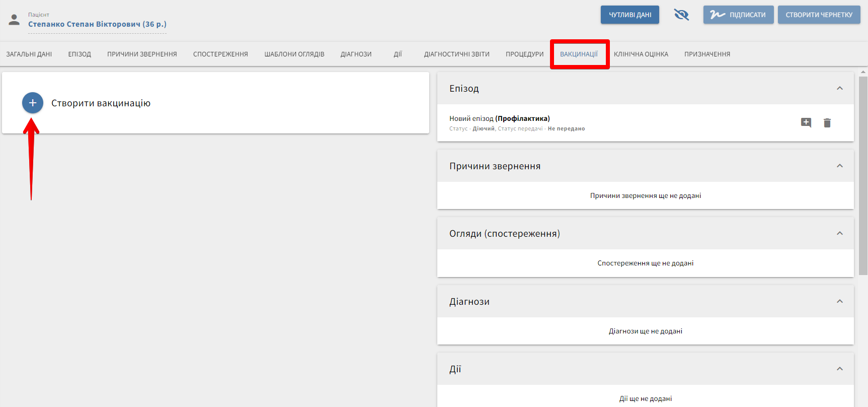
Task: Delete the new episode with trash icon
Action: pos(827,122)
